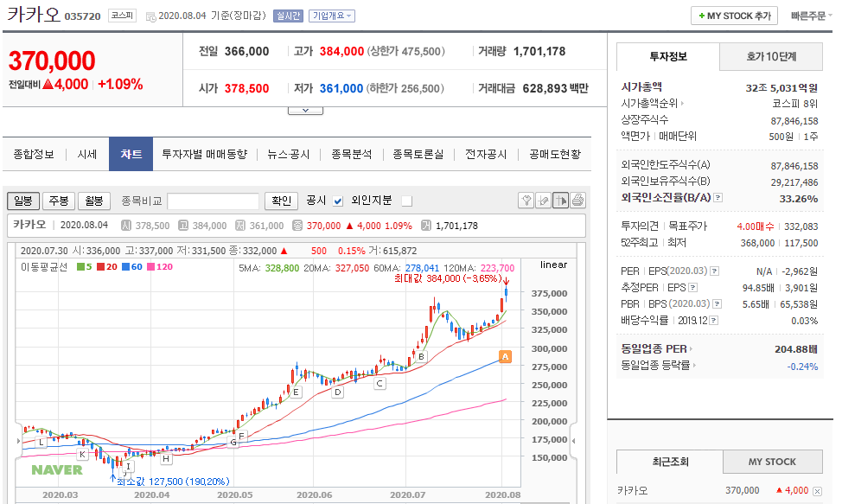Click pink 120-day moving average swatch
Image resolution: width=842 pixels, height=504 pixels.
151,267
